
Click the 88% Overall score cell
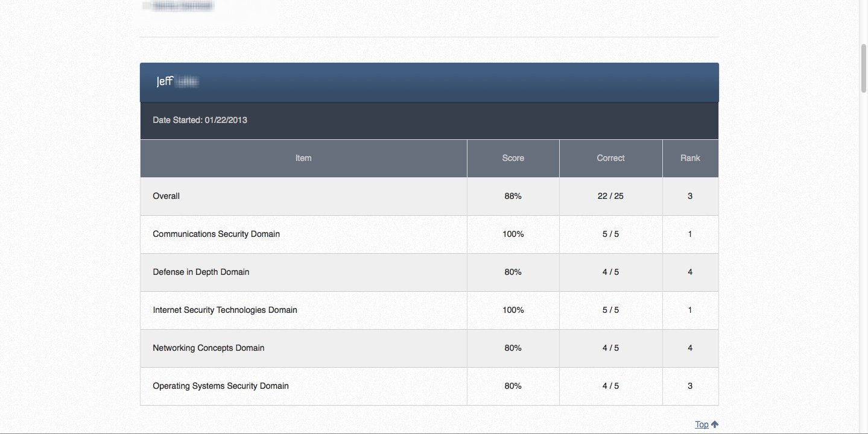point(513,196)
